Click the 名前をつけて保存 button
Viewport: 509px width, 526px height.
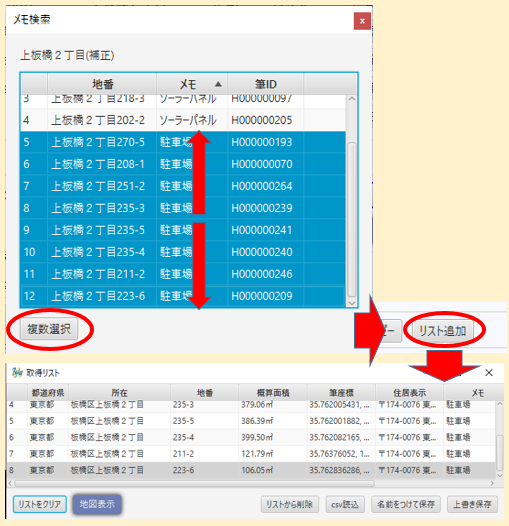point(406,504)
